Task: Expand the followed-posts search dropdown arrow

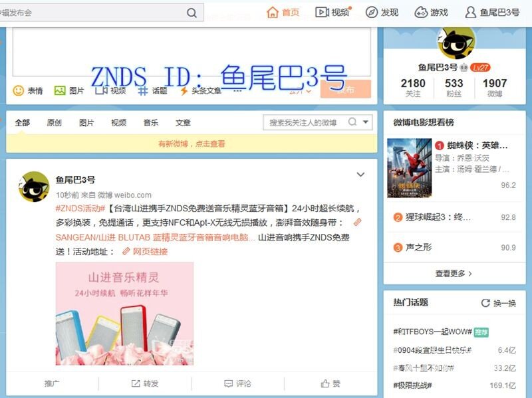Action: [x=366, y=122]
